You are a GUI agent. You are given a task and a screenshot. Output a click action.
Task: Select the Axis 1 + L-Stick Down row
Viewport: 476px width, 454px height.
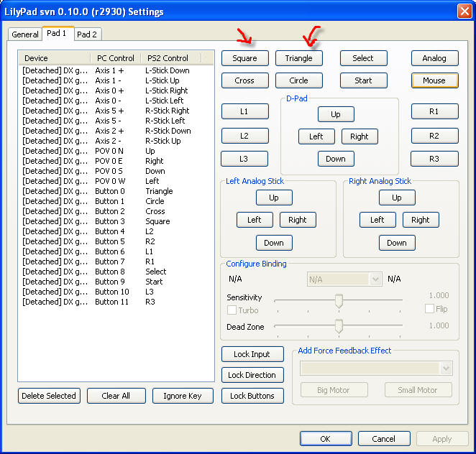116,70
